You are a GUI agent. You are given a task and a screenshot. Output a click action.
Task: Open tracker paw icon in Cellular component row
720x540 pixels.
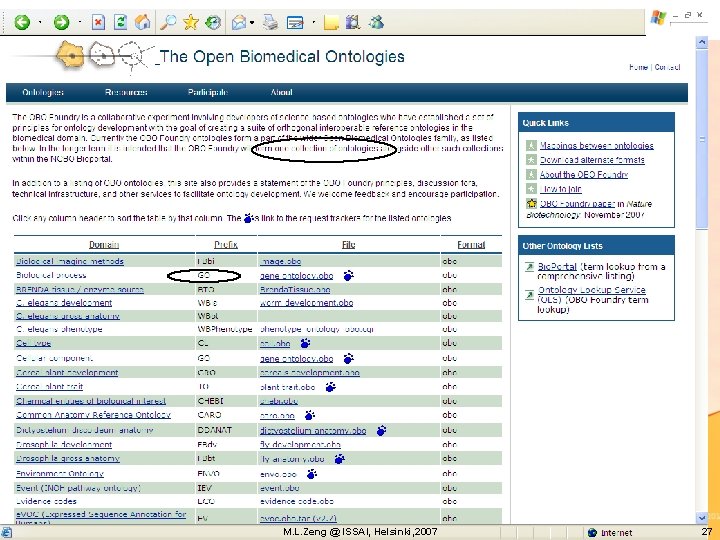point(349,358)
